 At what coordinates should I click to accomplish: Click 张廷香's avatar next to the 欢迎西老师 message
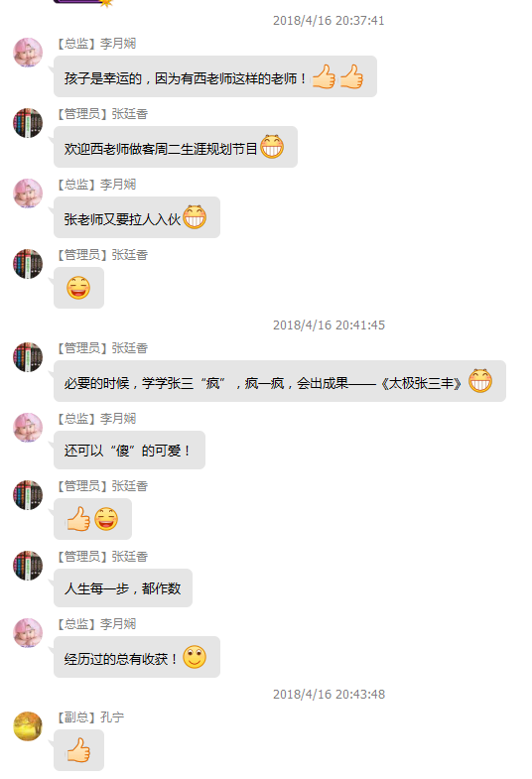(28, 123)
